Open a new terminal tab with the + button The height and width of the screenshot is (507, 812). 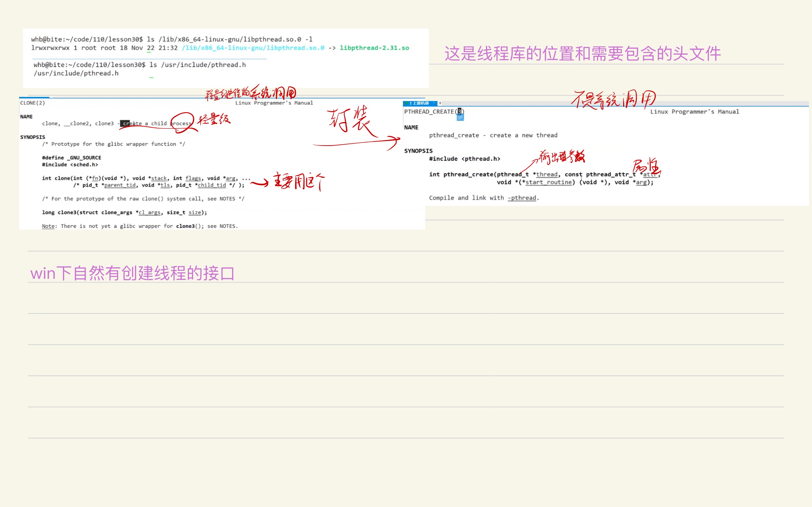[x=440, y=103]
